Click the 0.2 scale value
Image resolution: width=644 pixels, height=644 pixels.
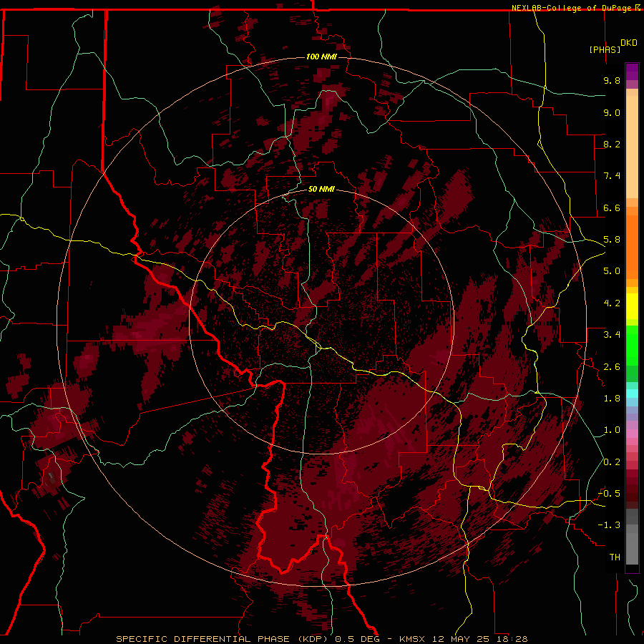click(612, 462)
